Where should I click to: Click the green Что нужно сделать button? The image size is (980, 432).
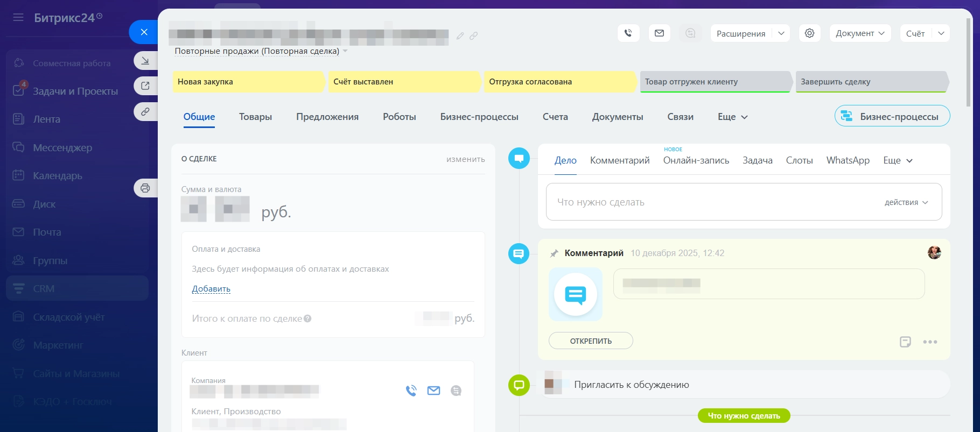pyautogui.click(x=744, y=416)
